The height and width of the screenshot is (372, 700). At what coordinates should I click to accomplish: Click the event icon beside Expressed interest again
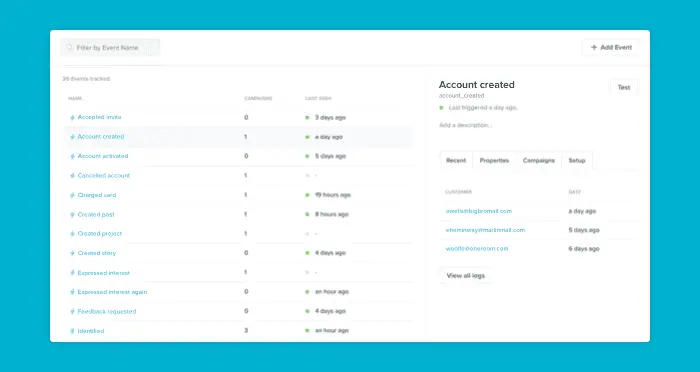pyautogui.click(x=72, y=292)
